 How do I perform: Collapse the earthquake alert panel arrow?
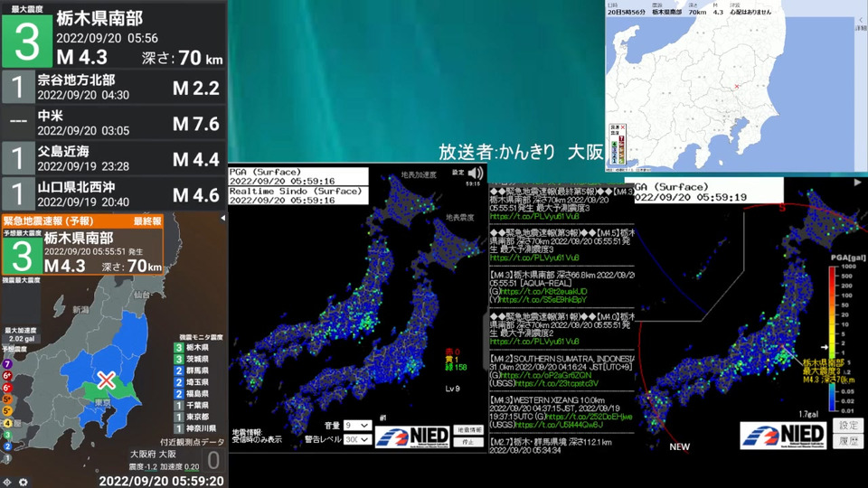(x=222, y=218)
